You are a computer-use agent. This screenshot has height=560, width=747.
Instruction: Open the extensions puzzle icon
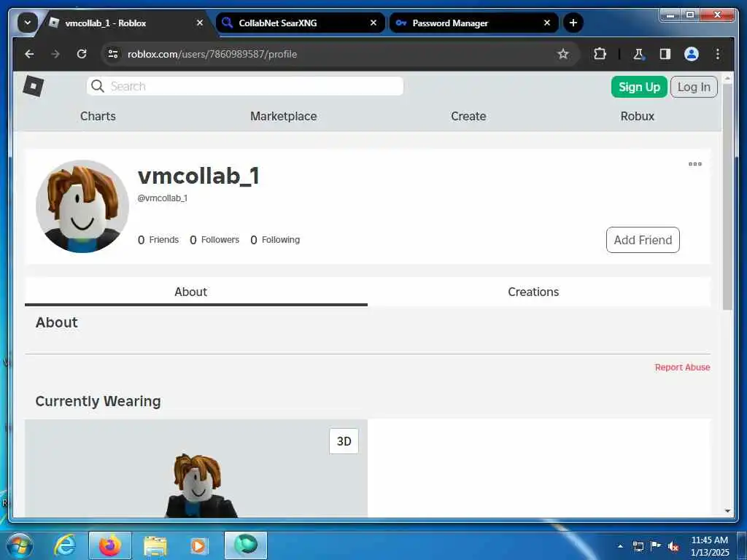click(600, 54)
